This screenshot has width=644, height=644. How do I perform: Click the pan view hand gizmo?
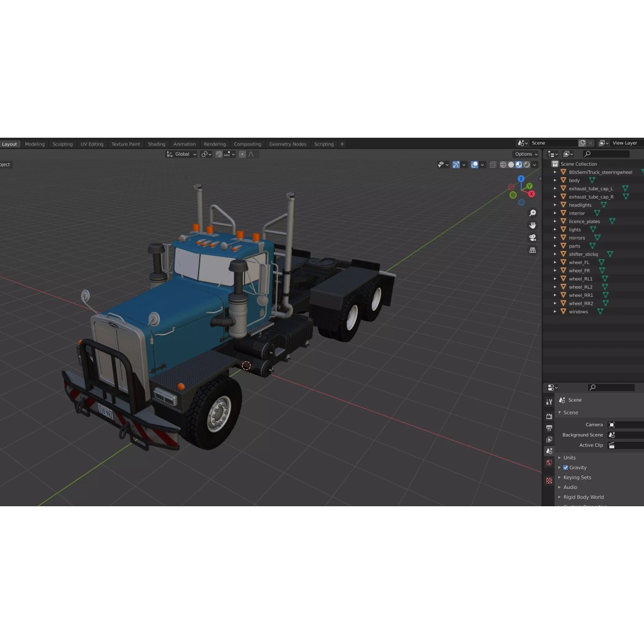tap(532, 225)
